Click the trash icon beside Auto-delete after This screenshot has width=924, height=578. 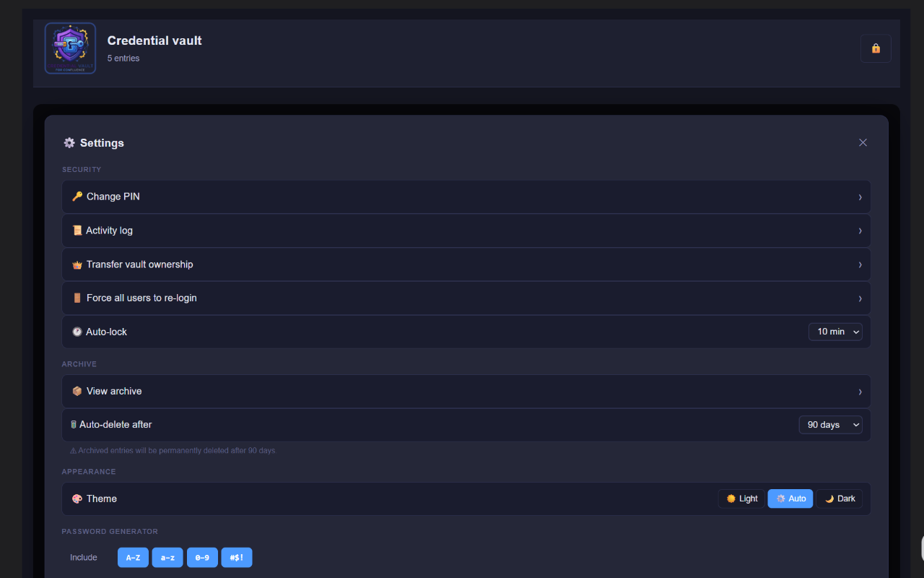coord(74,425)
